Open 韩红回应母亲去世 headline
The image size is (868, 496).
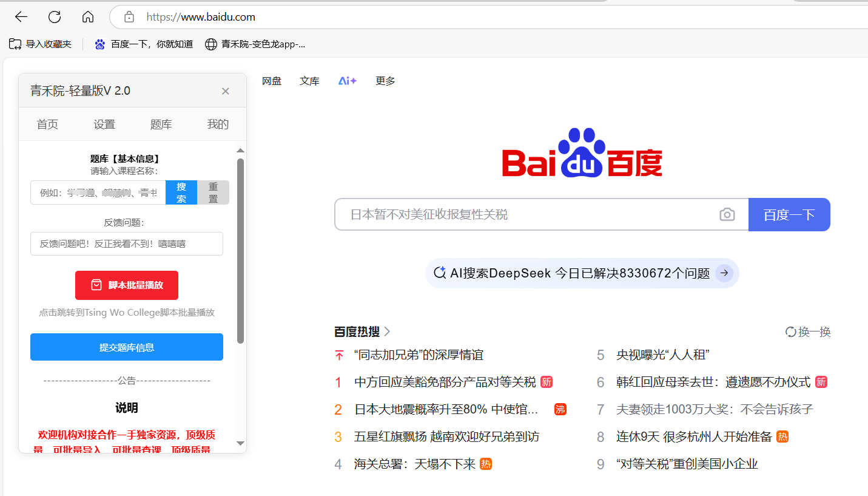click(713, 382)
